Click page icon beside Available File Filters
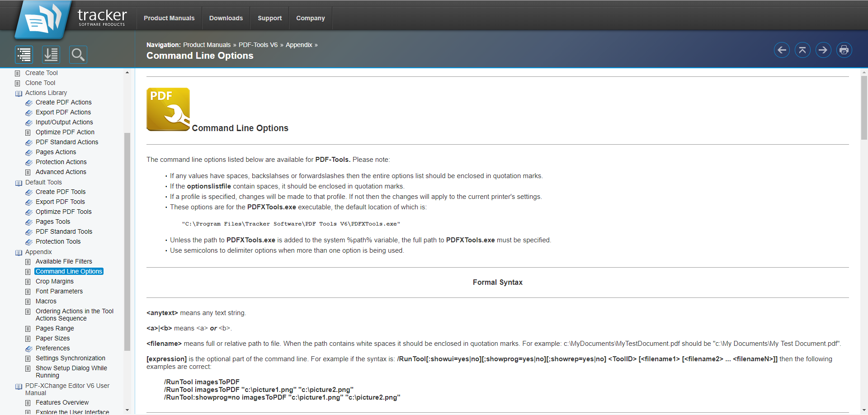The height and width of the screenshot is (415, 868). tap(28, 262)
